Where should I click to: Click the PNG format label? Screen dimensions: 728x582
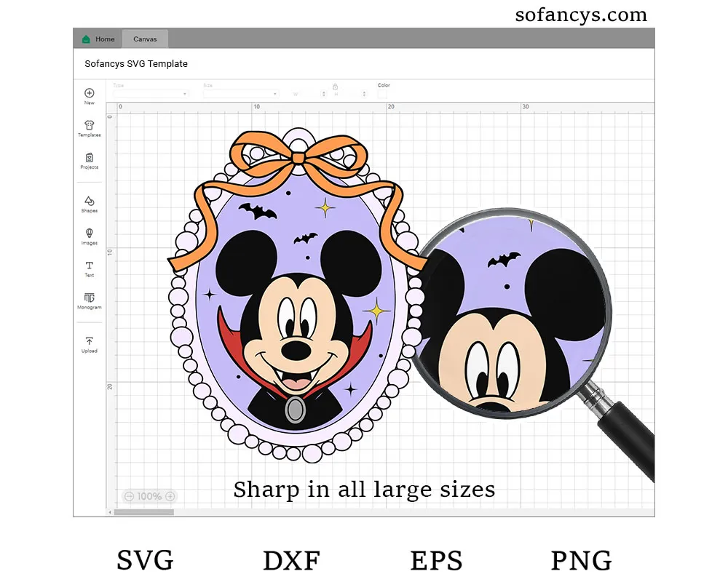pyautogui.click(x=581, y=560)
